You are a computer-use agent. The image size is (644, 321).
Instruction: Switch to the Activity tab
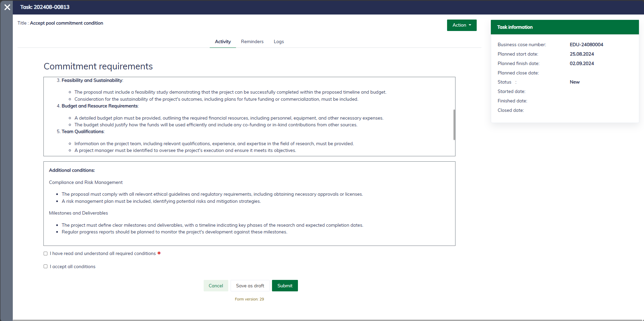click(223, 42)
